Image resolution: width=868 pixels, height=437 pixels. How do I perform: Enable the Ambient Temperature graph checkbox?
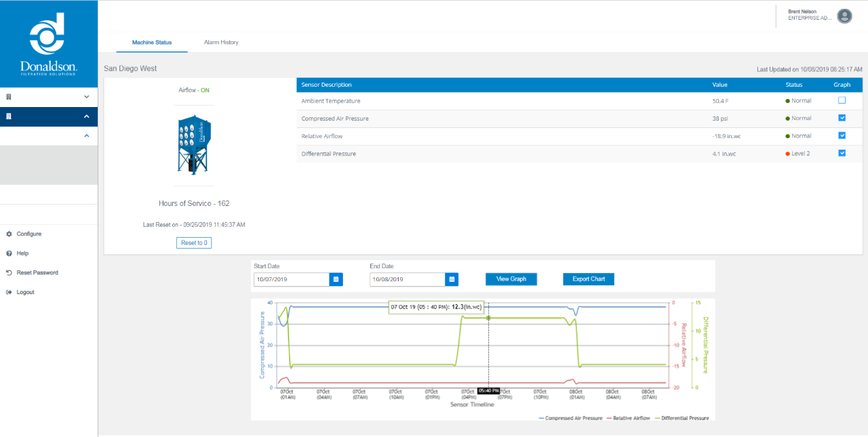(x=842, y=100)
